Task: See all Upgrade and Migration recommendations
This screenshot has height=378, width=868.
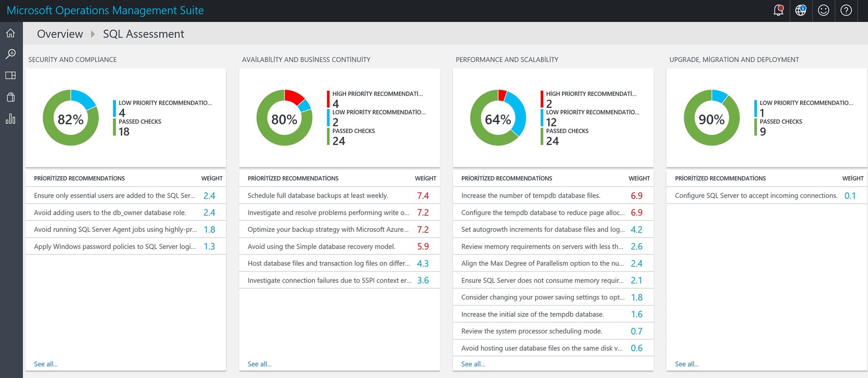Action: (x=687, y=364)
